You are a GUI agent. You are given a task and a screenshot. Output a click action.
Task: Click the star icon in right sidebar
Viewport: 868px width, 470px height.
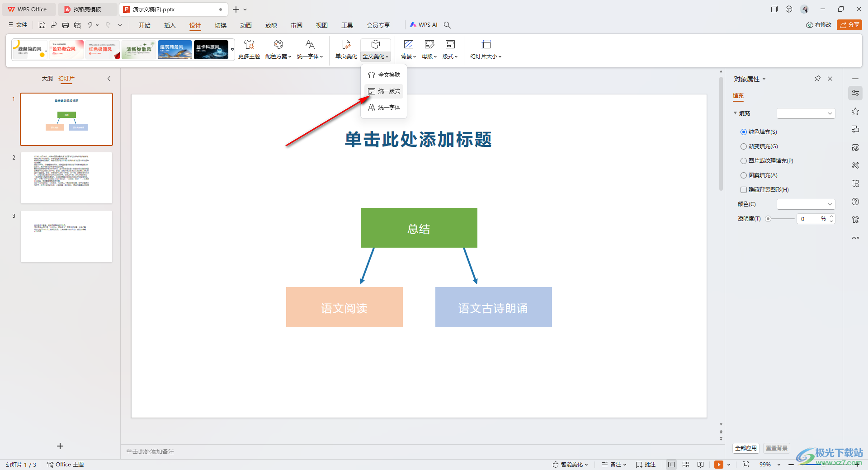[x=855, y=111]
